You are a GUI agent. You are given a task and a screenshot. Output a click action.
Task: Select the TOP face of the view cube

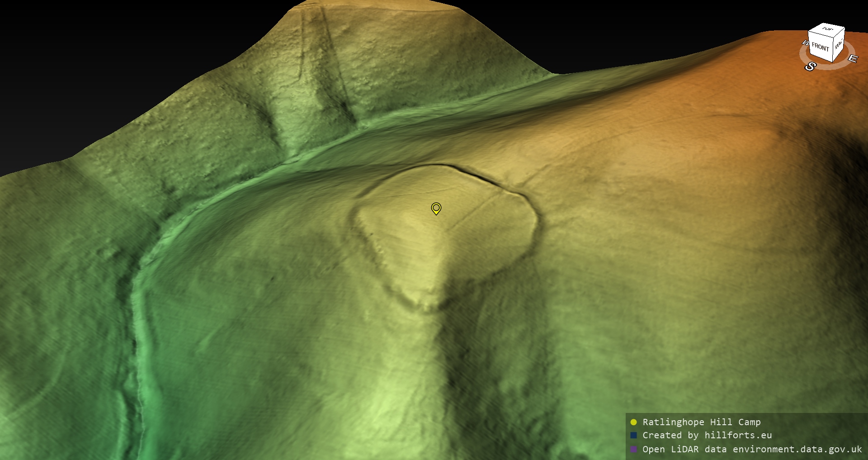coord(827,29)
